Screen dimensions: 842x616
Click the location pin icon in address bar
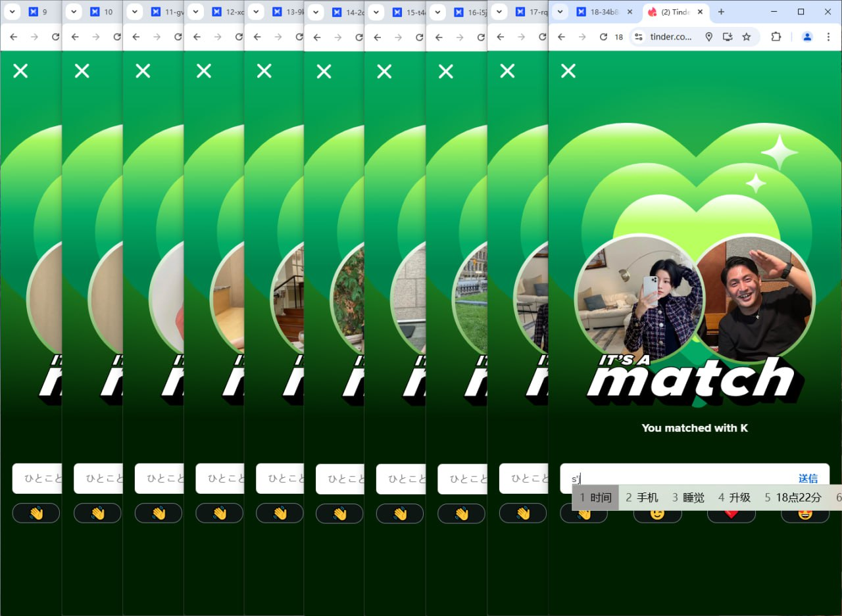click(708, 37)
